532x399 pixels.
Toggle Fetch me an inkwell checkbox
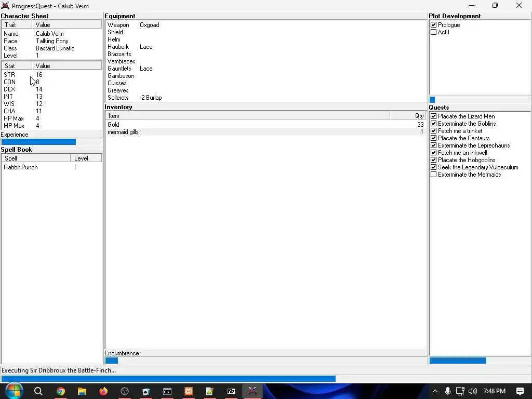click(433, 153)
